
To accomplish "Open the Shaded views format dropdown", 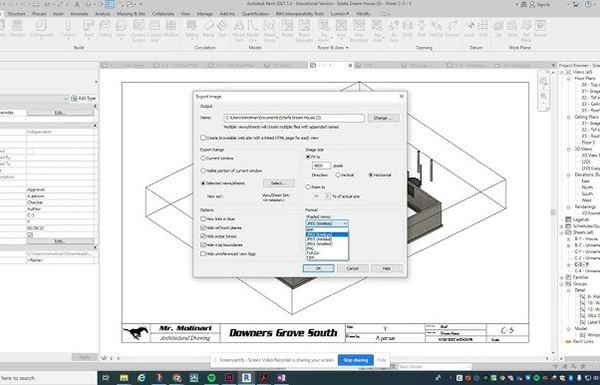I will 327,223.
